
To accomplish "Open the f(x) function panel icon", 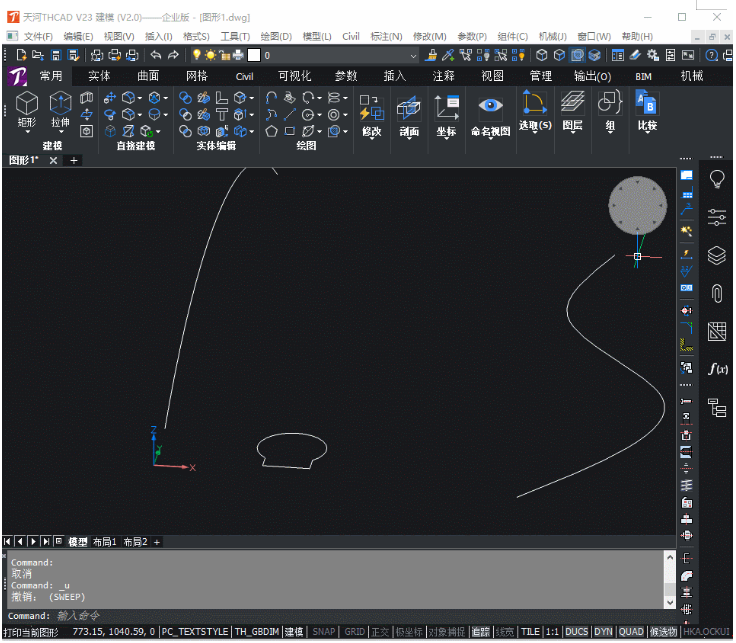I will (x=718, y=369).
